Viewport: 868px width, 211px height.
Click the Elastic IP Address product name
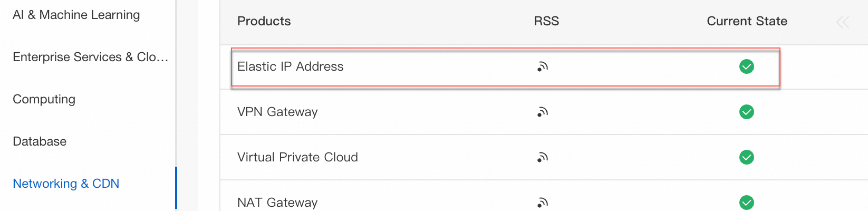[291, 66]
